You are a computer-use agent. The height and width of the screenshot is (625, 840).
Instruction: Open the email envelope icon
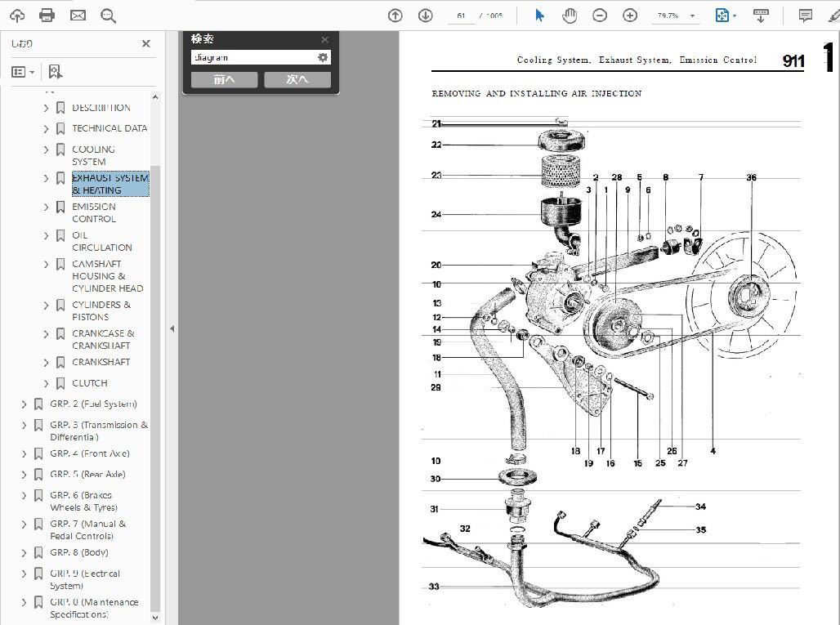click(78, 16)
